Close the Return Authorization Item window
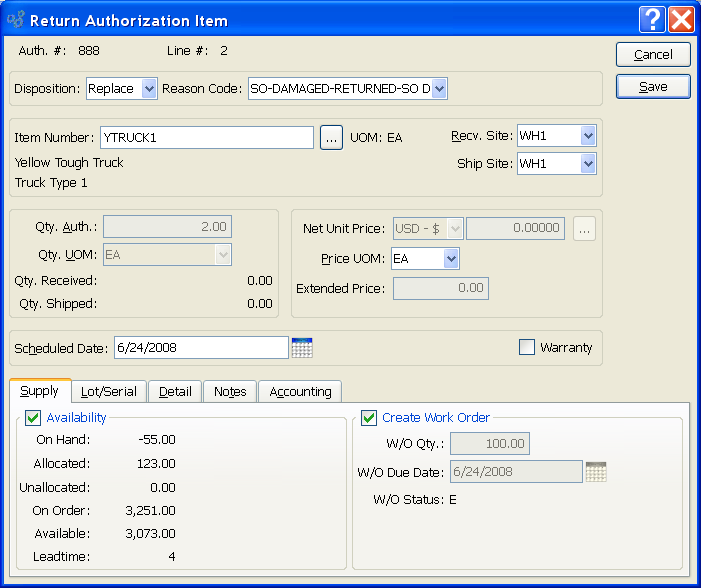This screenshot has width=701, height=588. point(682,19)
